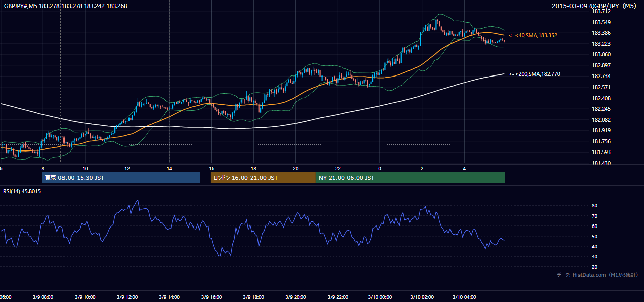Click the hour label 0 under the chart
Viewport: 644px width, 302px height.
tap(380, 168)
